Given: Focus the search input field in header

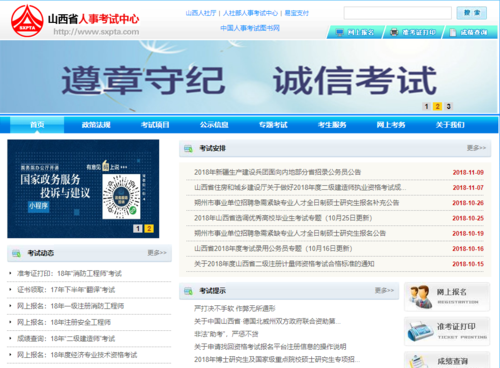Looking at the screenshot, I should (398, 13).
